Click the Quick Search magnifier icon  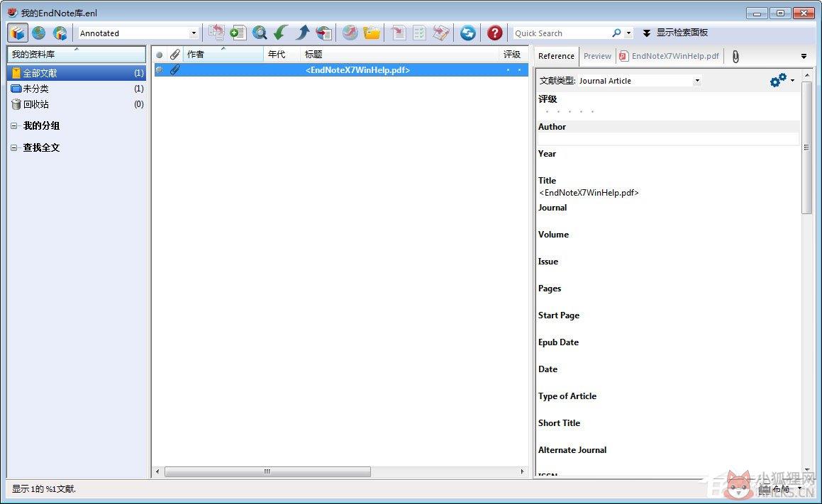(x=616, y=33)
